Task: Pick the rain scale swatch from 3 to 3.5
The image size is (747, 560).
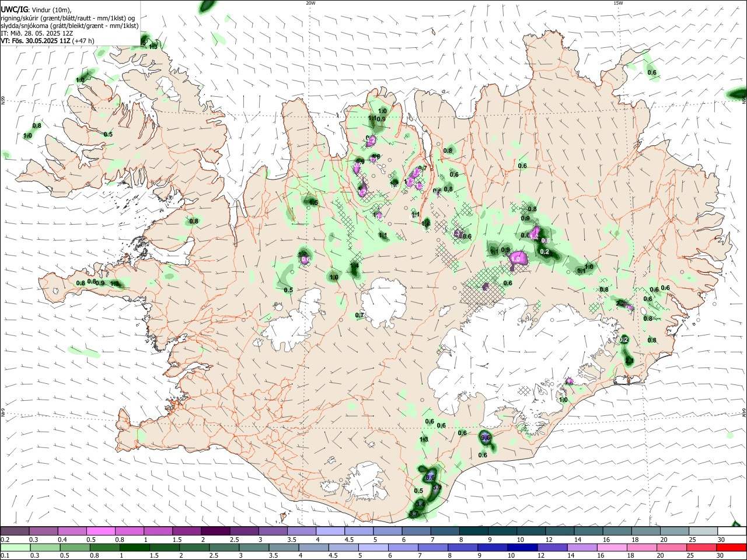Action: (x=254, y=548)
